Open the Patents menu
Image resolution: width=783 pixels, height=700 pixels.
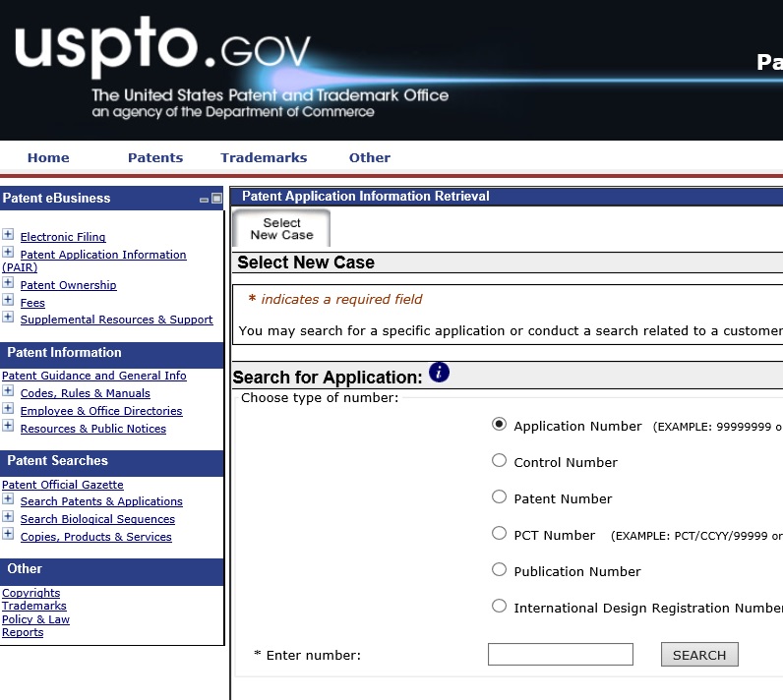[155, 157]
